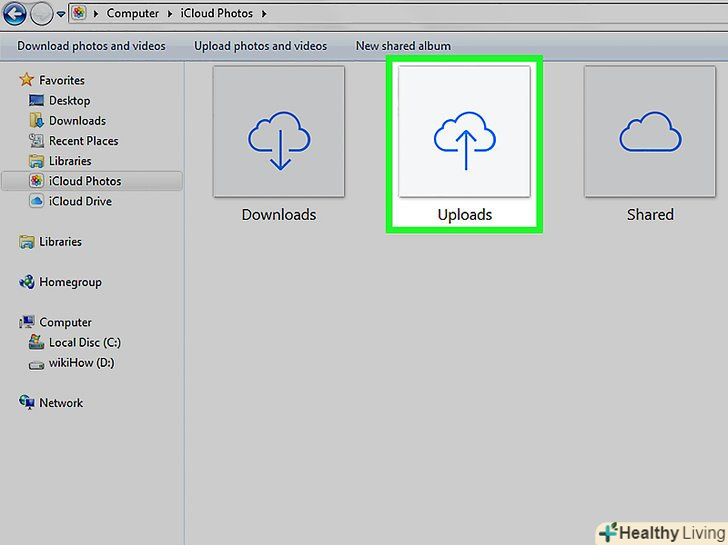Open Downloads under Favorites in sidebar

(78, 121)
